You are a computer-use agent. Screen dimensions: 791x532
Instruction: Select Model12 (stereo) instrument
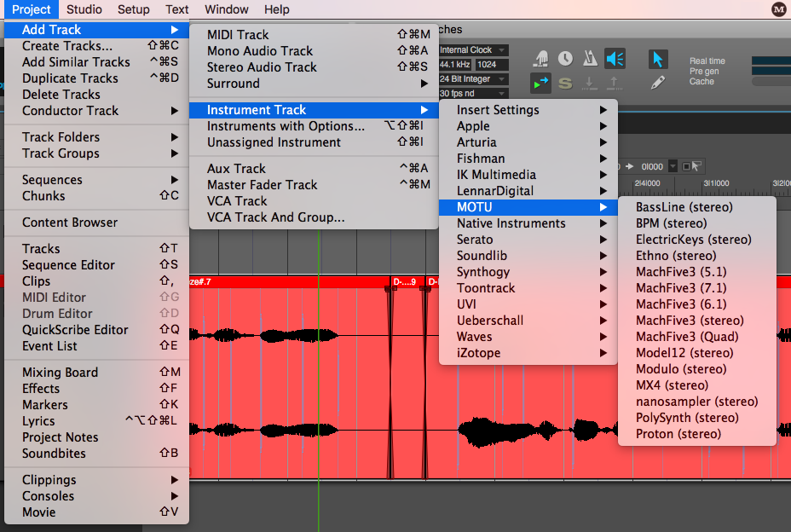(696, 353)
